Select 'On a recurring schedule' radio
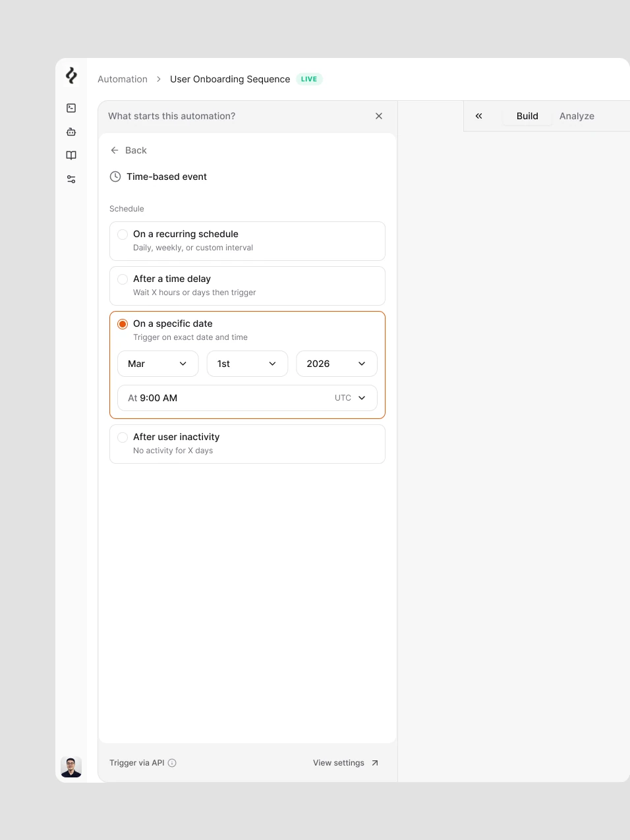The width and height of the screenshot is (630, 840). (123, 235)
